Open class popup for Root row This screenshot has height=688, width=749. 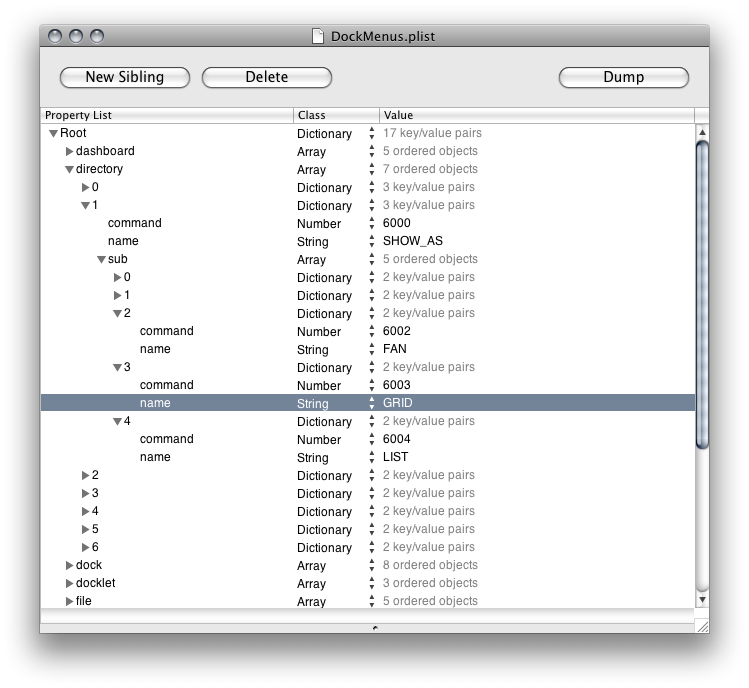click(372, 133)
